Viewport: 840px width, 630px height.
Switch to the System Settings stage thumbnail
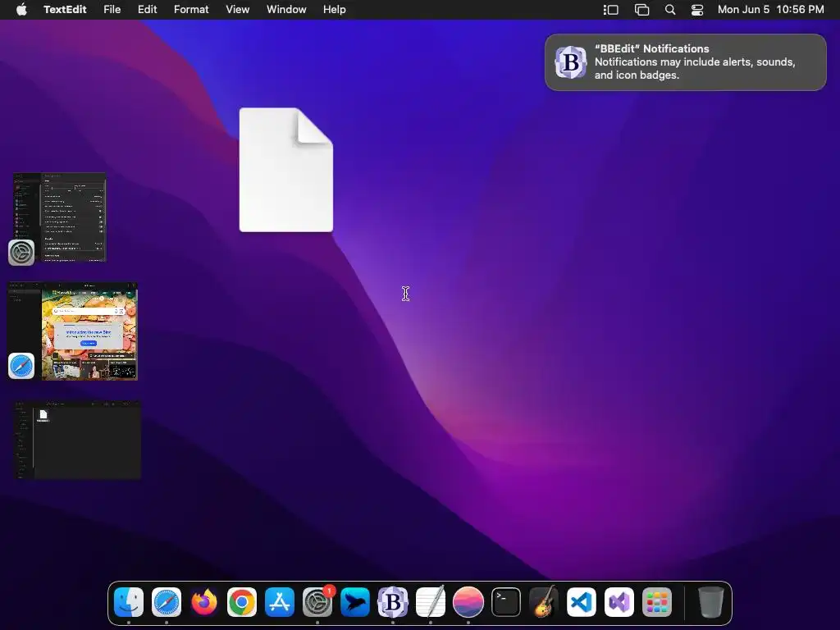point(59,217)
